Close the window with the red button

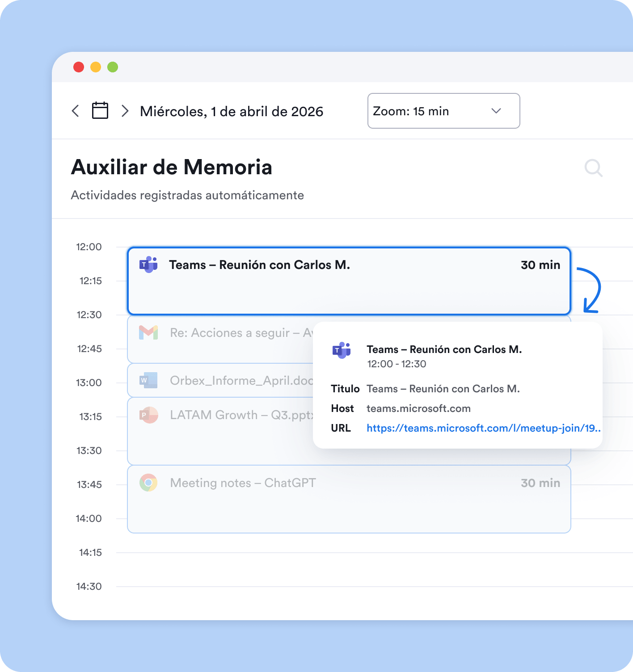tap(79, 67)
